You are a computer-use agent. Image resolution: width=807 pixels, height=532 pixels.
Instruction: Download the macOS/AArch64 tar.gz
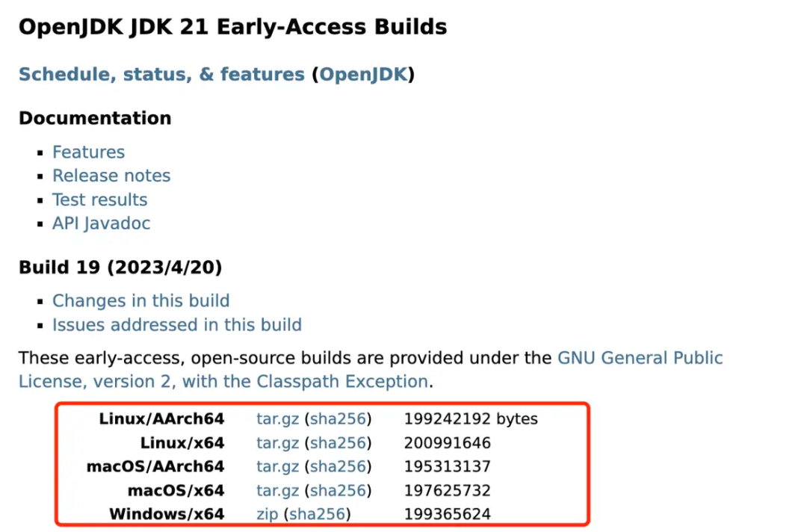[278, 467]
